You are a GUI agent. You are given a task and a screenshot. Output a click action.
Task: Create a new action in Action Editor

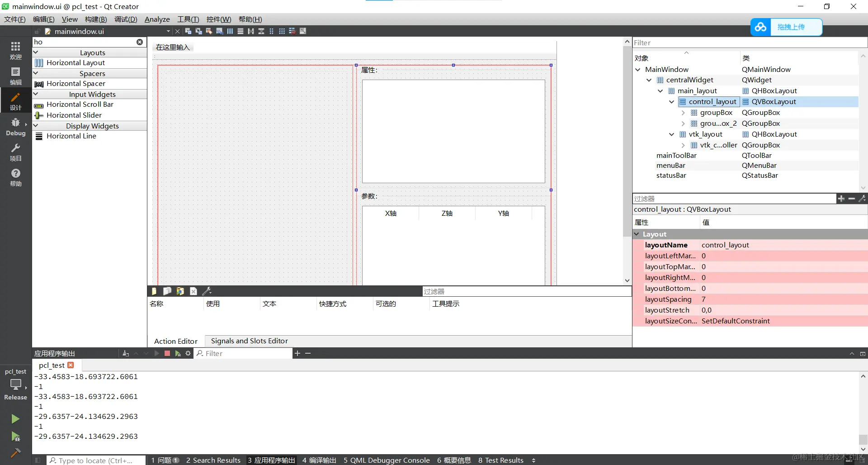[154, 291]
